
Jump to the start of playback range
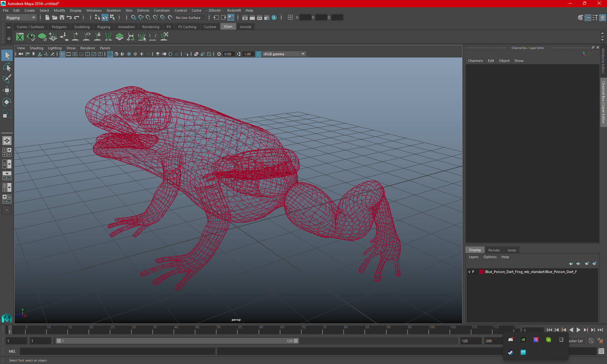point(549,330)
